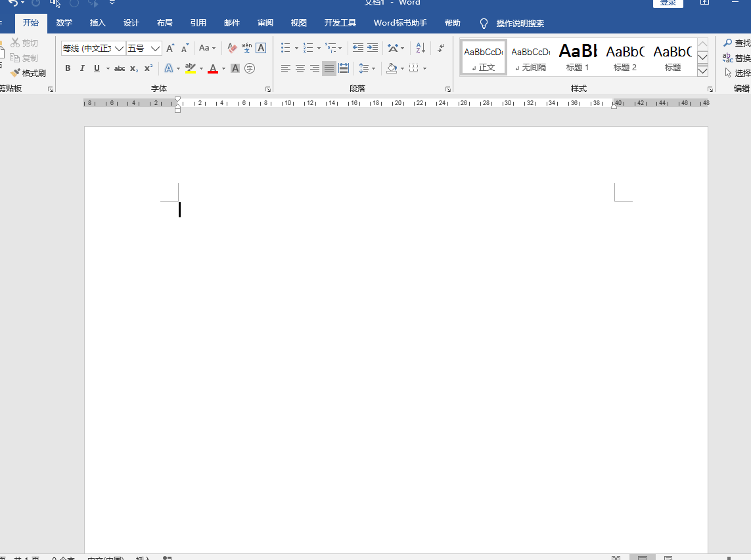Open the font color dropdown arrow
751x560 pixels.
(x=223, y=68)
